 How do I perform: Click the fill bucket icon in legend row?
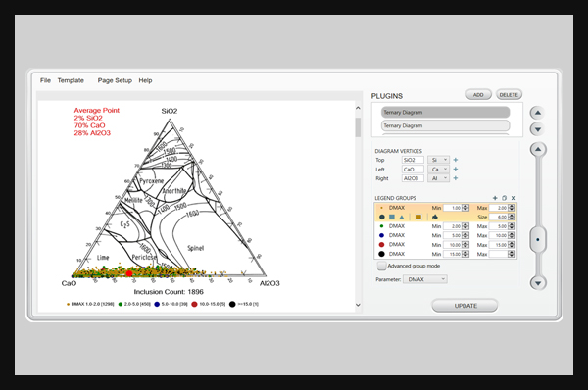435,218
